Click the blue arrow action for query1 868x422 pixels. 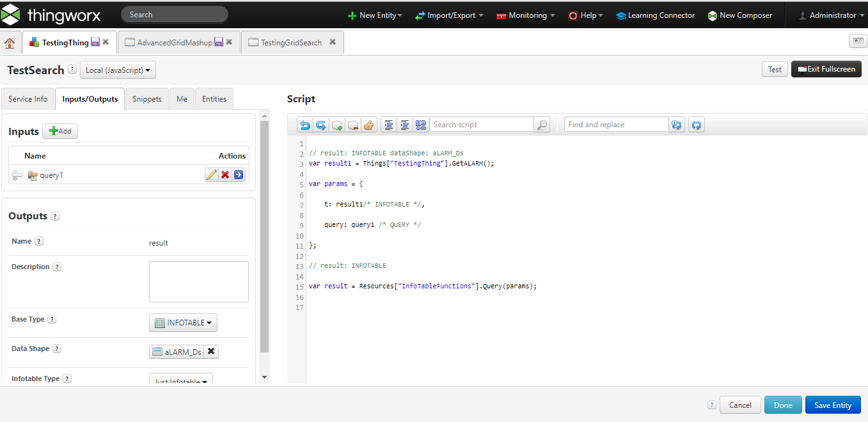coord(239,174)
